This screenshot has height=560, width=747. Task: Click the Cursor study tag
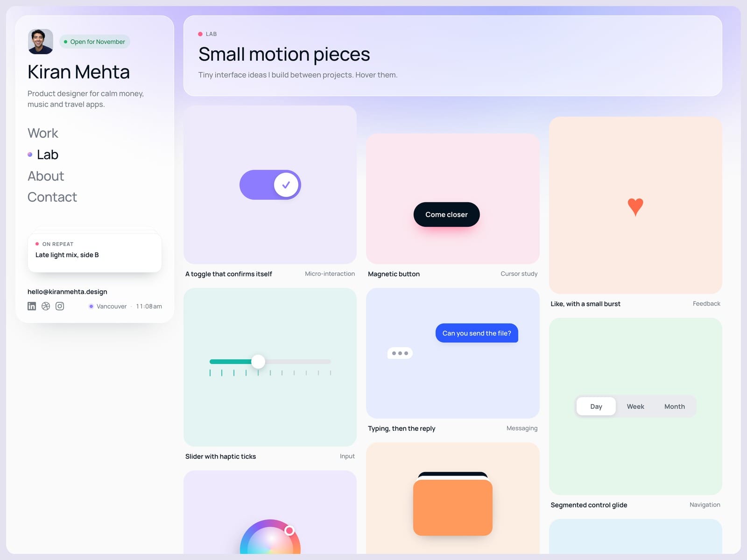point(519,274)
